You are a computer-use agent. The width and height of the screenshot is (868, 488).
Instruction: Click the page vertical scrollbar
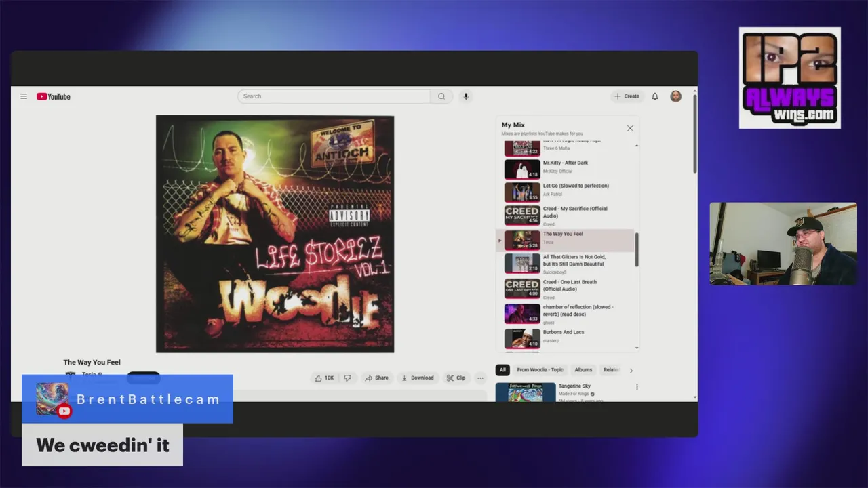[694, 132]
